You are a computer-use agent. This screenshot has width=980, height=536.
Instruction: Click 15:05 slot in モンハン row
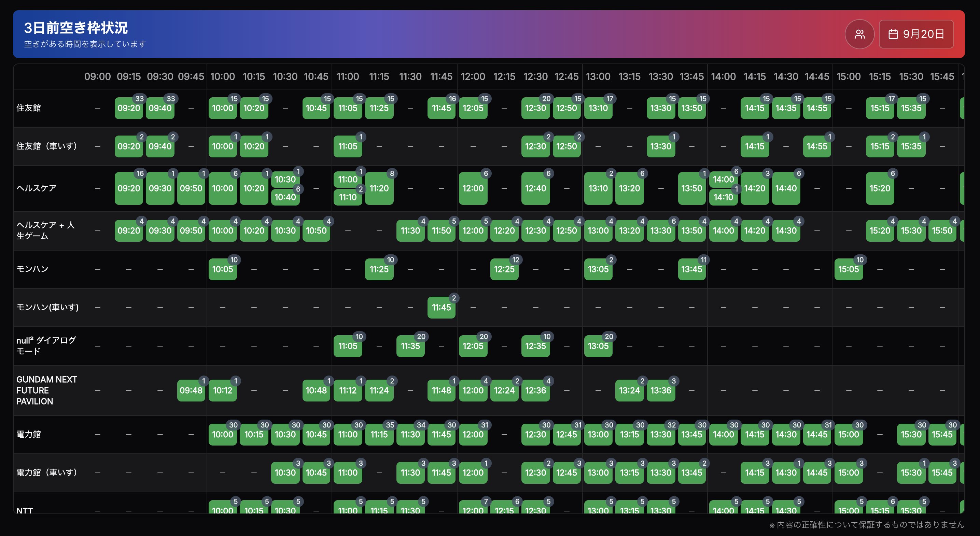coord(849,269)
